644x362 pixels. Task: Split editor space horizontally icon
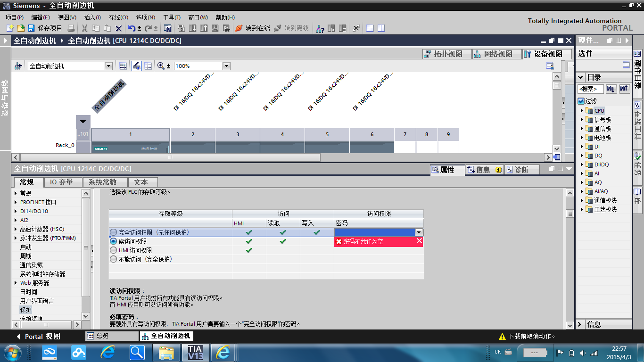[x=370, y=28]
